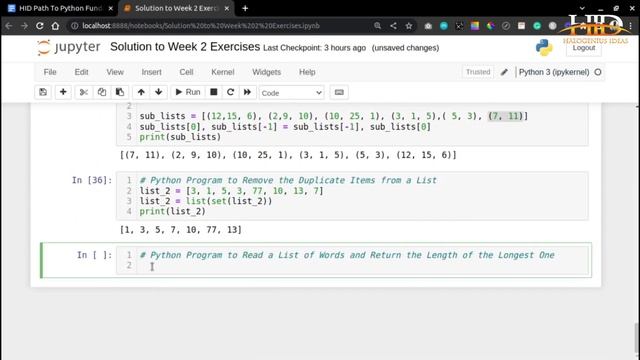Image resolution: width=640 pixels, height=360 pixels.
Task: Click the Python 3 (ipykernel) kernel name
Action: pyautogui.click(x=554, y=72)
